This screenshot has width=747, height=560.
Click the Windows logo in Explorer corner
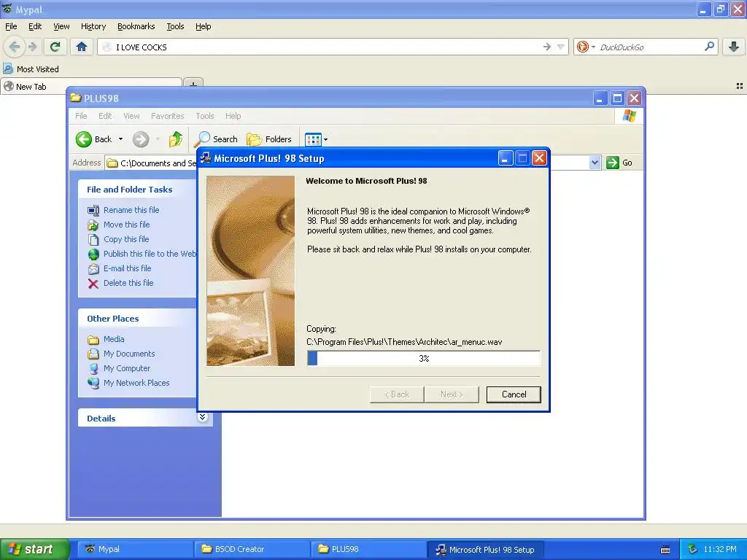tap(629, 116)
